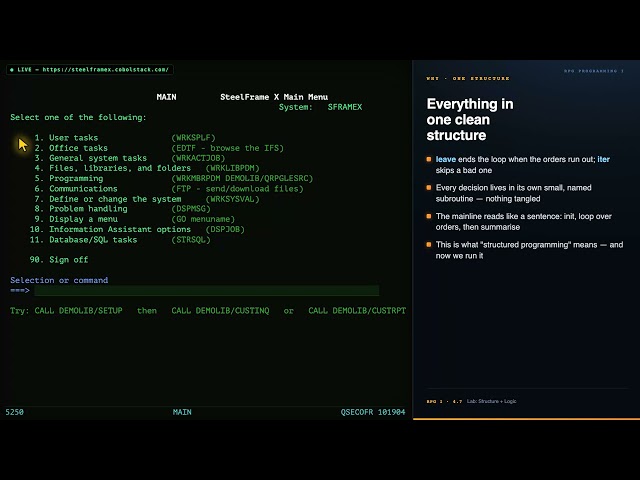Select menu option 2 Office tasks
The image size is (640, 480).
click(71, 148)
